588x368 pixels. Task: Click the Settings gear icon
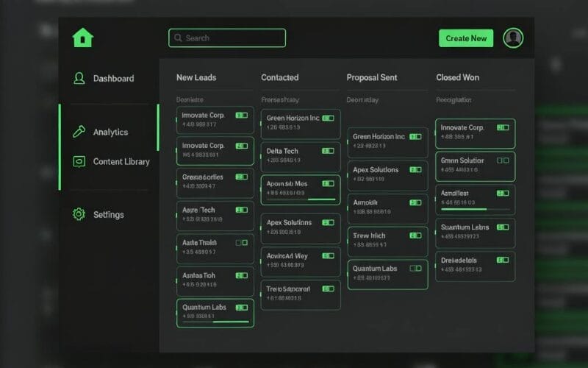point(79,214)
